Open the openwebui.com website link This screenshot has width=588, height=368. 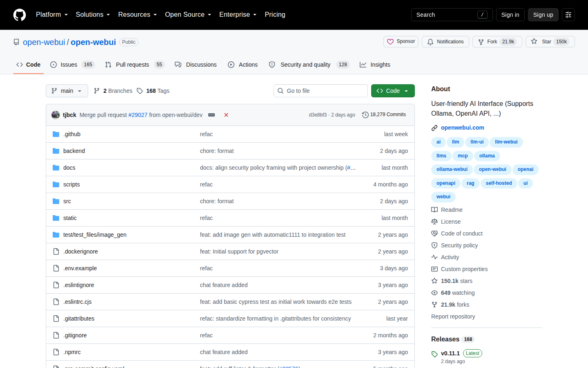(x=463, y=128)
